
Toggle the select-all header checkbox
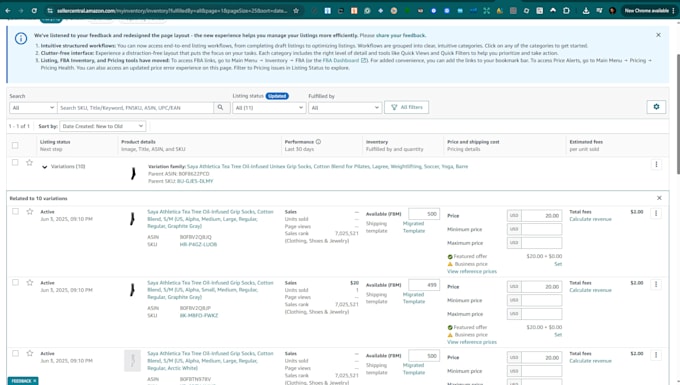click(x=15, y=145)
